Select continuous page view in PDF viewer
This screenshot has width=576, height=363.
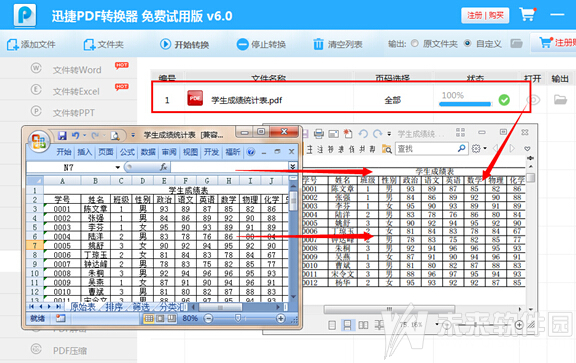coord(347,325)
